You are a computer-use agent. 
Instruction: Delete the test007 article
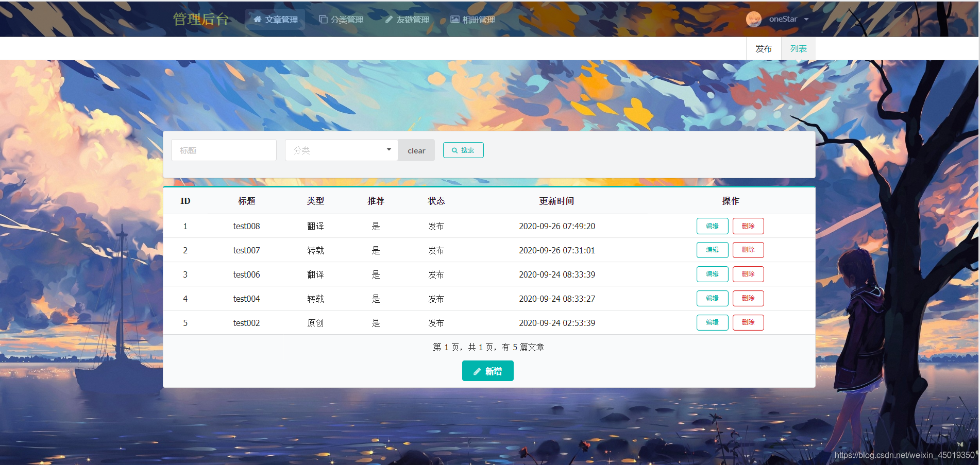[x=748, y=250]
